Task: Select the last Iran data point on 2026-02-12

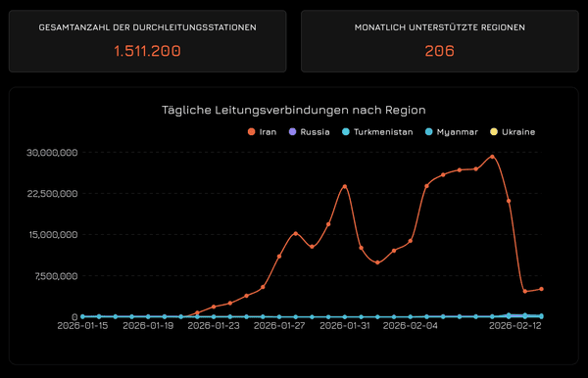Action: [541, 289]
